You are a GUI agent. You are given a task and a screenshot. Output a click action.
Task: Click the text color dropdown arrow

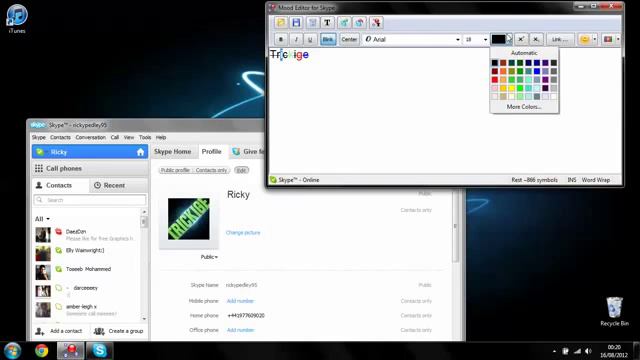(509, 39)
